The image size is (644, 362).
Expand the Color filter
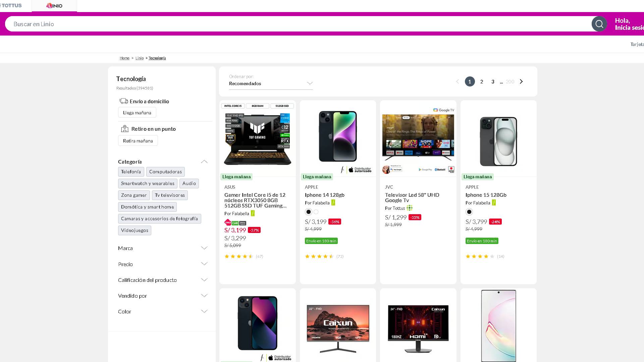(x=163, y=311)
